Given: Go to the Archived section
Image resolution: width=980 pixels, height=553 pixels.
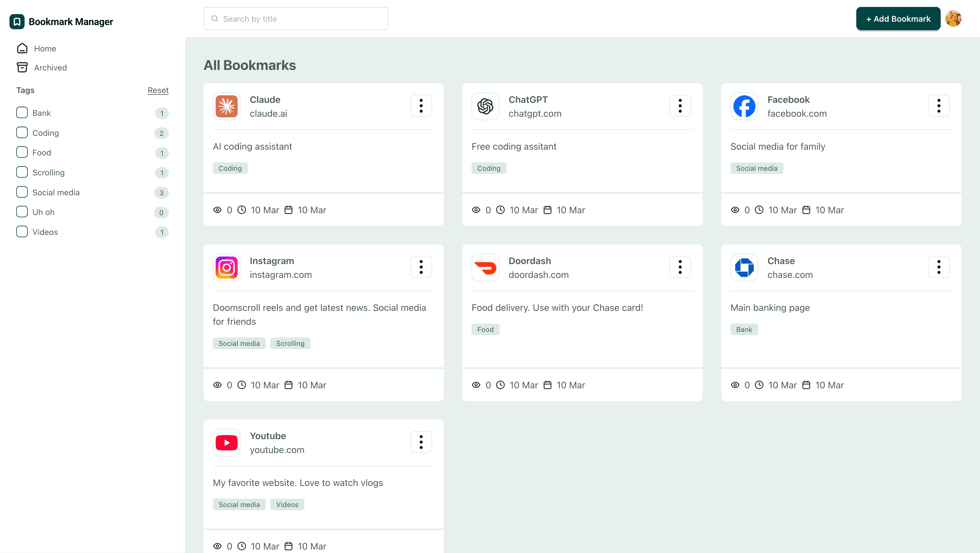Looking at the screenshot, I should tap(50, 67).
